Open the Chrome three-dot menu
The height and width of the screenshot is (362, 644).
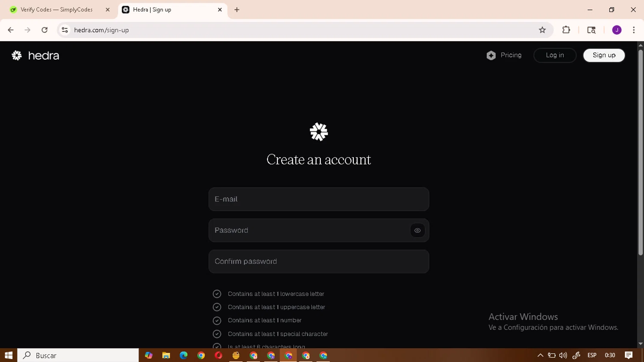[x=634, y=30]
